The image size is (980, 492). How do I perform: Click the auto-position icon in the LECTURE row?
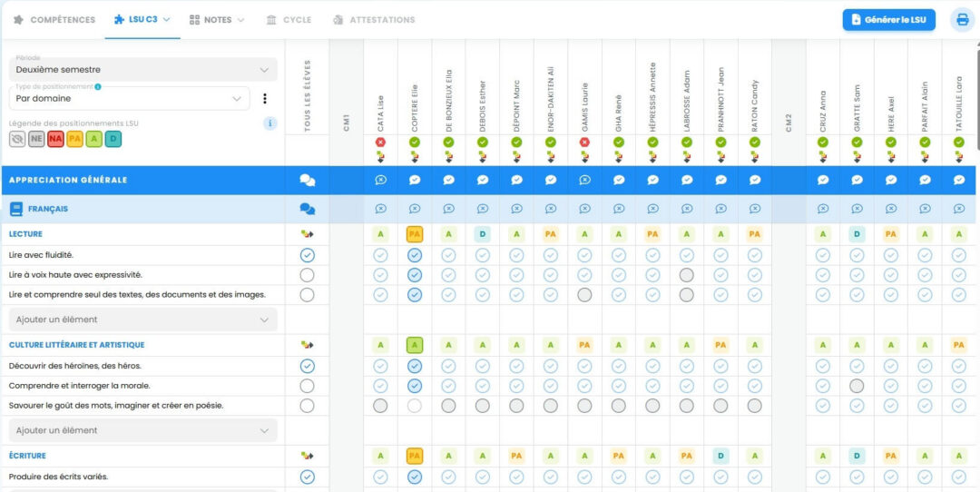pyautogui.click(x=307, y=234)
